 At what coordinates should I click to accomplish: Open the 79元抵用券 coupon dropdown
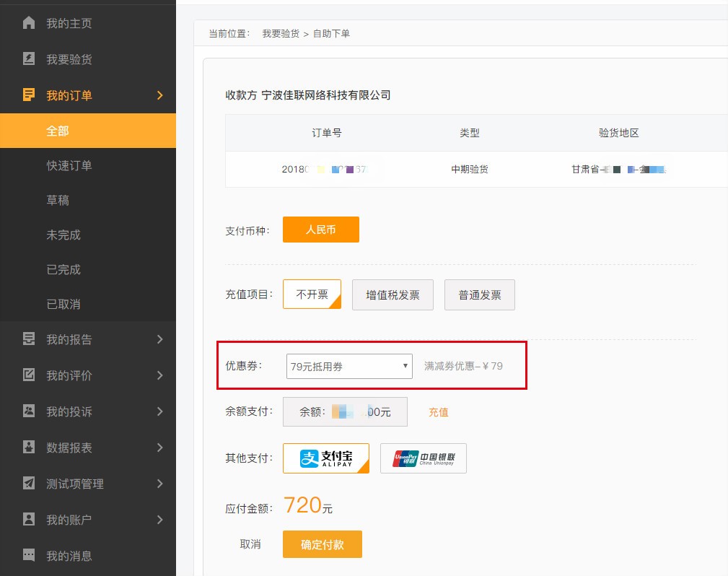[349, 367]
